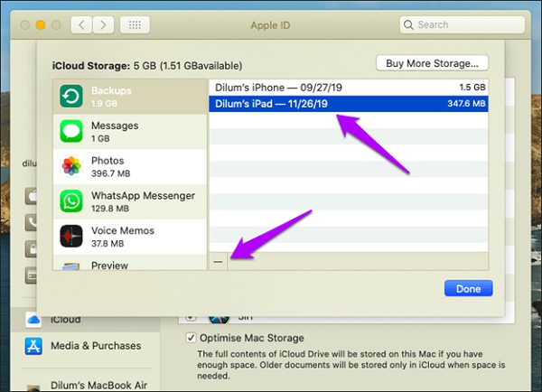
Task: Click the Buy More Storage button
Action: [x=432, y=62]
